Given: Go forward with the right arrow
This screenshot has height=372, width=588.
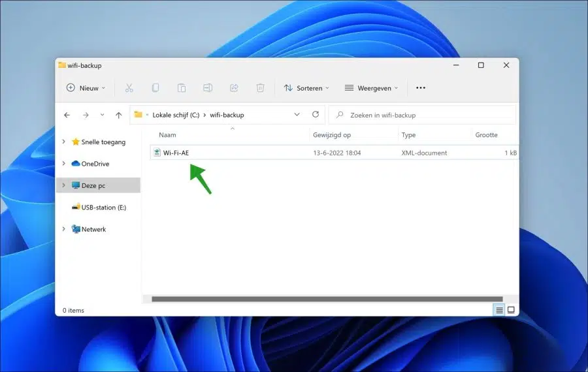Looking at the screenshot, I should 86,115.
